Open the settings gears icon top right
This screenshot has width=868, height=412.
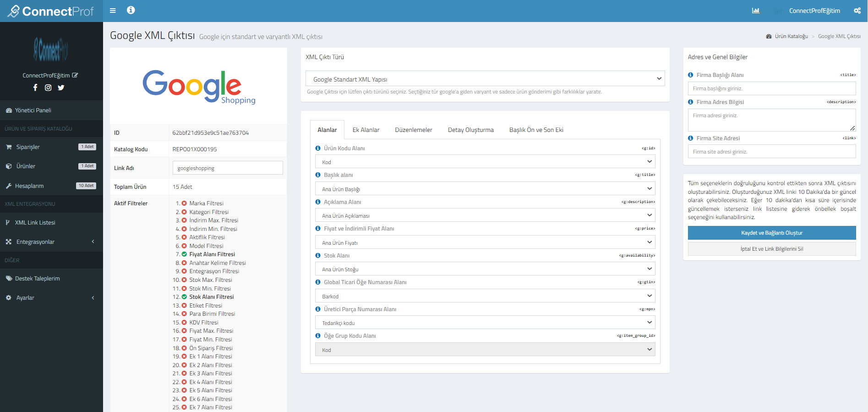point(857,11)
